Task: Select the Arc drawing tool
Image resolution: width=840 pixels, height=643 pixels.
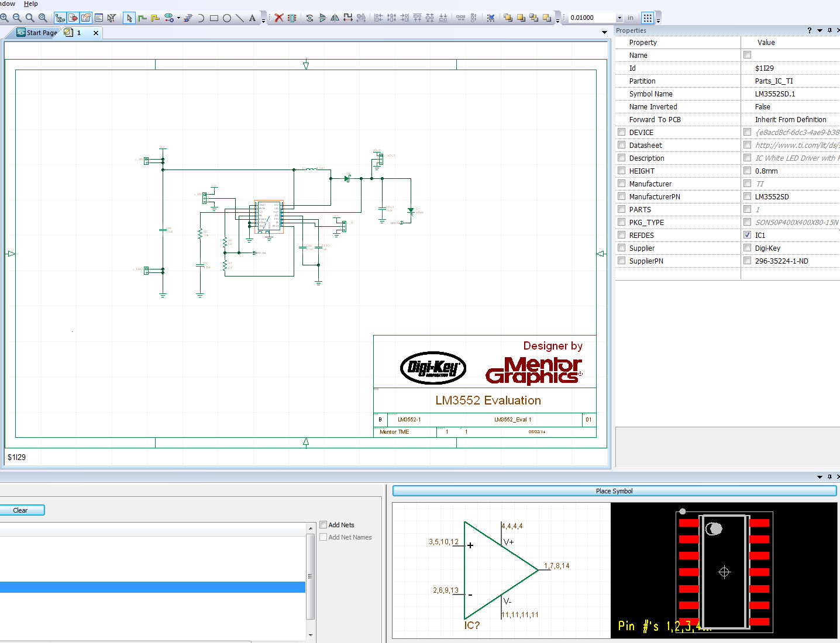Action: (x=201, y=18)
